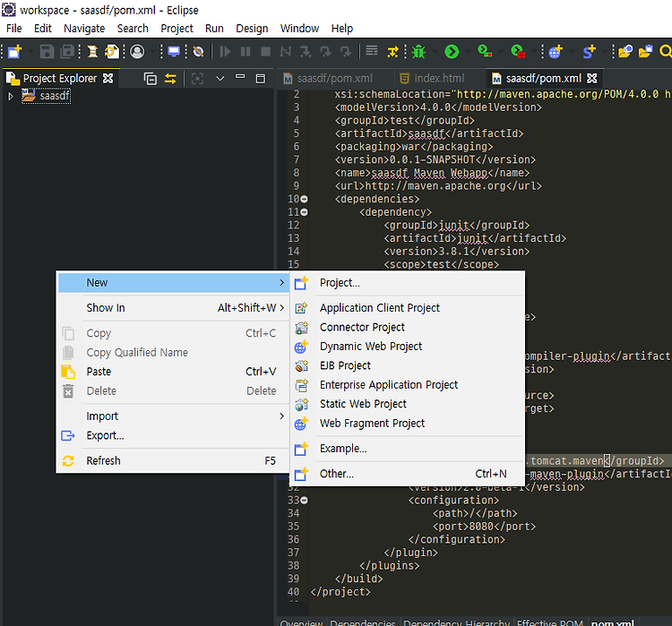Select Enterprise Application Project

click(x=408, y=385)
